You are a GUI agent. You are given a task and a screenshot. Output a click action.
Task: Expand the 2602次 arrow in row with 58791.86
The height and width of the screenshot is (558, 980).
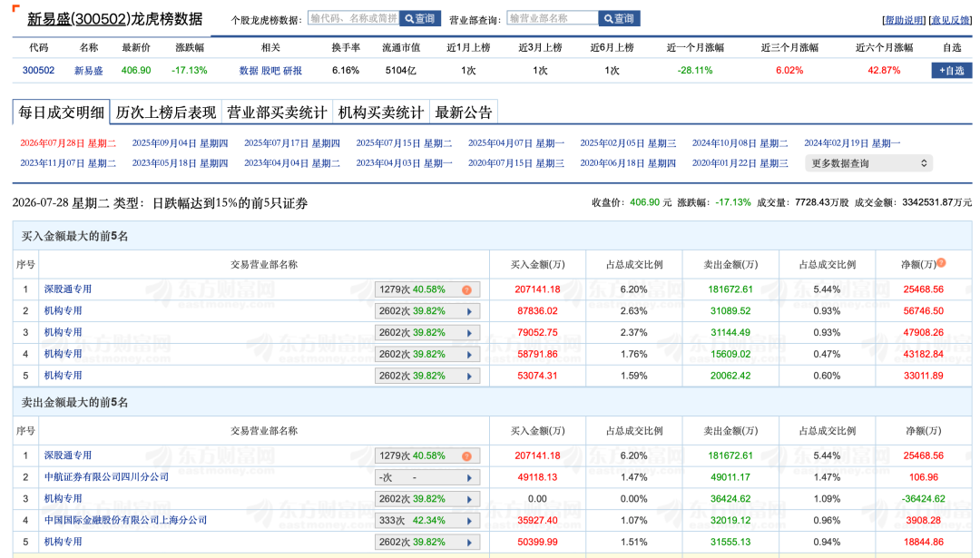469,354
